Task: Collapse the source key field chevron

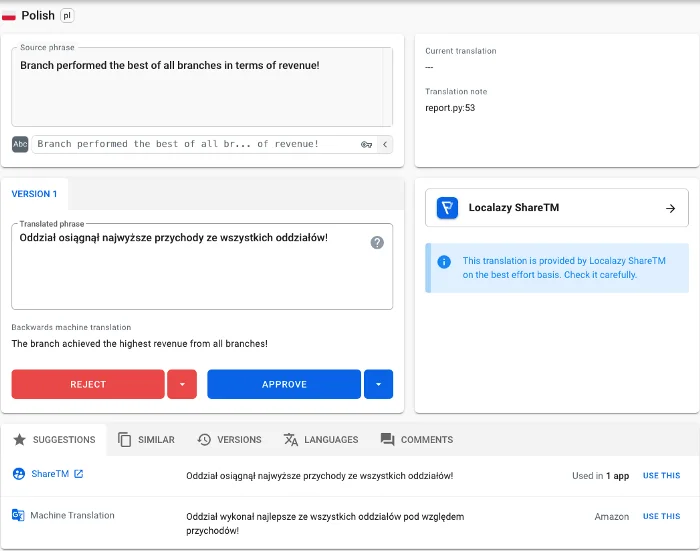Action: coord(385,144)
